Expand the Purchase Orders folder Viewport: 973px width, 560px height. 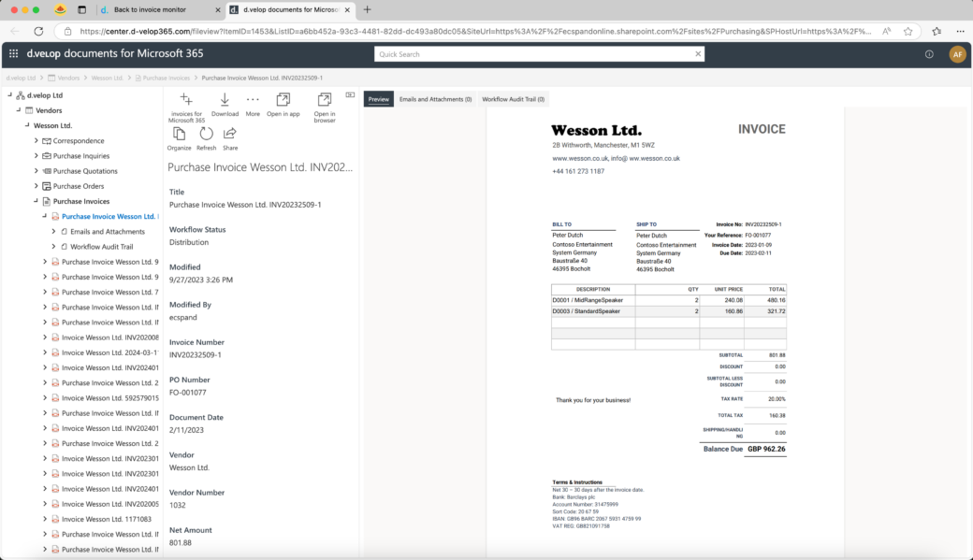[x=36, y=186]
